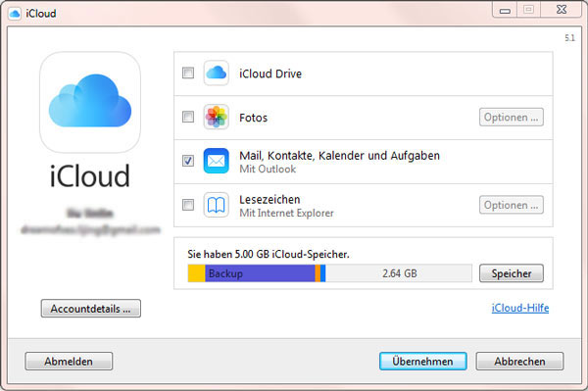The height and width of the screenshot is (391, 588).
Task: Click the free 2.64 GB storage area
Action: tap(399, 273)
